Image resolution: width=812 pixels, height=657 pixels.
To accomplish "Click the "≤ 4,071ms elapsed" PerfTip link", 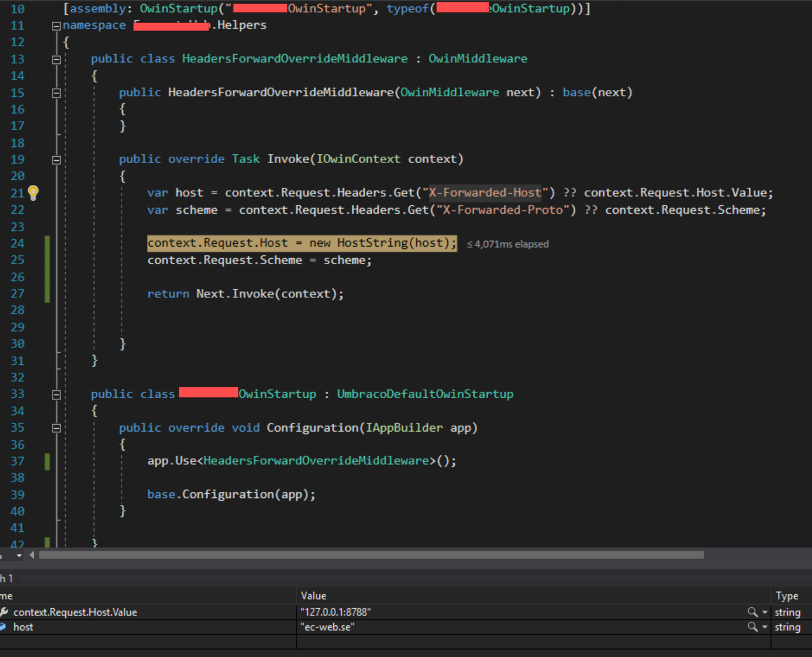I will [x=508, y=244].
